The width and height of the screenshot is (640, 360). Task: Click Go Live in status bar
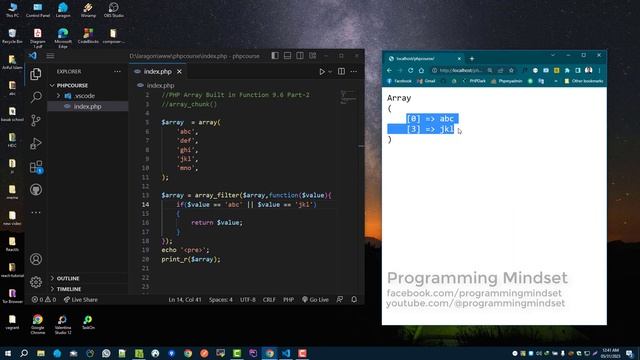click(x=315, y=300)
